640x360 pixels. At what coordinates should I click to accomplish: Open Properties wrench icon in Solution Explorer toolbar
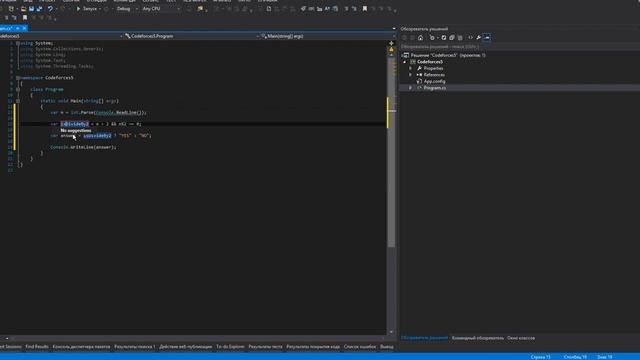[x=478, y=38]
